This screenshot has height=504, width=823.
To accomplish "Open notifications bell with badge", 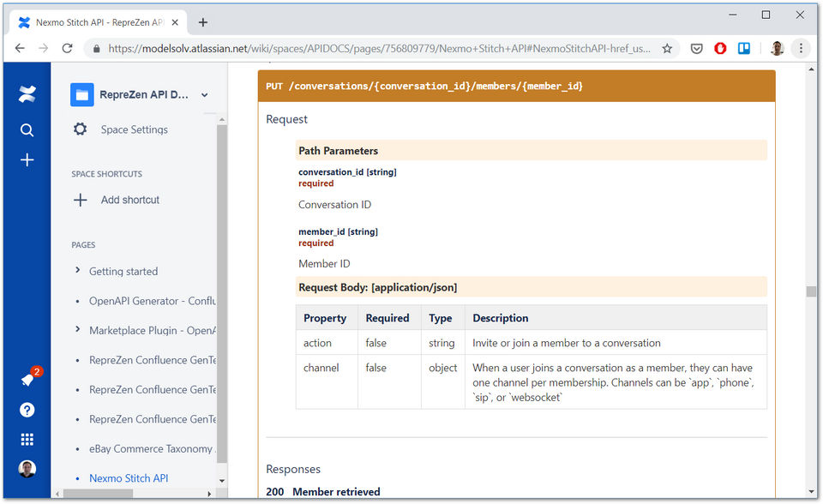I will click(27, 380).
